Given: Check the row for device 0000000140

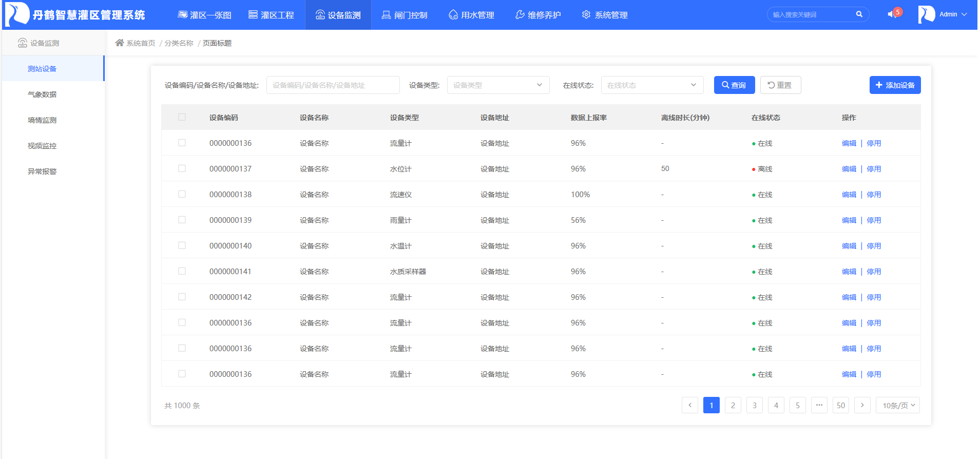Looking at the screenshot, I should point(182,245).
